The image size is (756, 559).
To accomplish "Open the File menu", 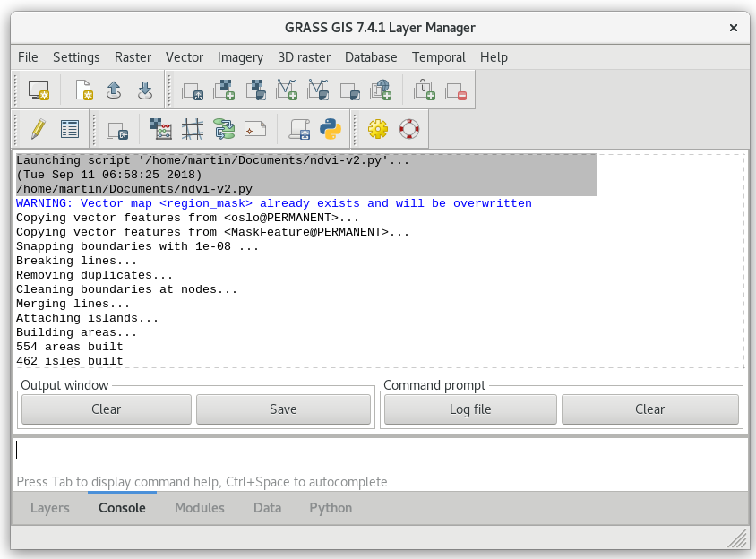I will (28, 57).
